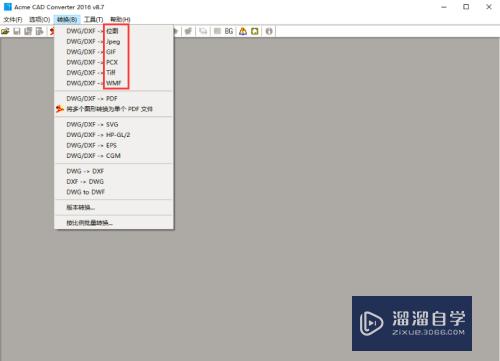Choose DWG/DXF to Jpeg conversion

click(114, 42)
